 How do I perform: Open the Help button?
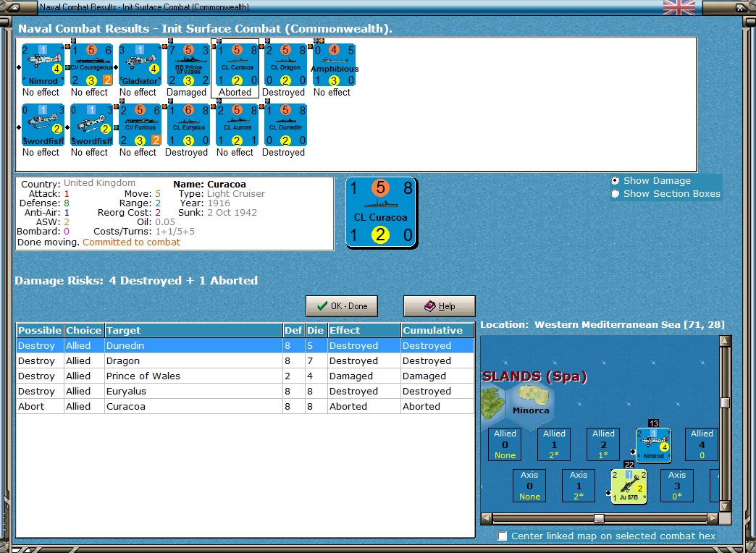[440, 306]
